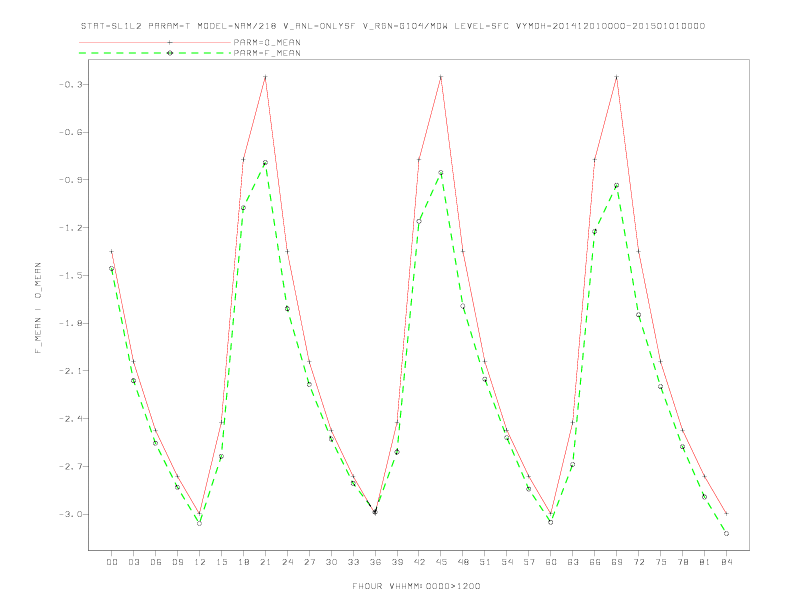Click the 51 forecast hour tick label

485,562
